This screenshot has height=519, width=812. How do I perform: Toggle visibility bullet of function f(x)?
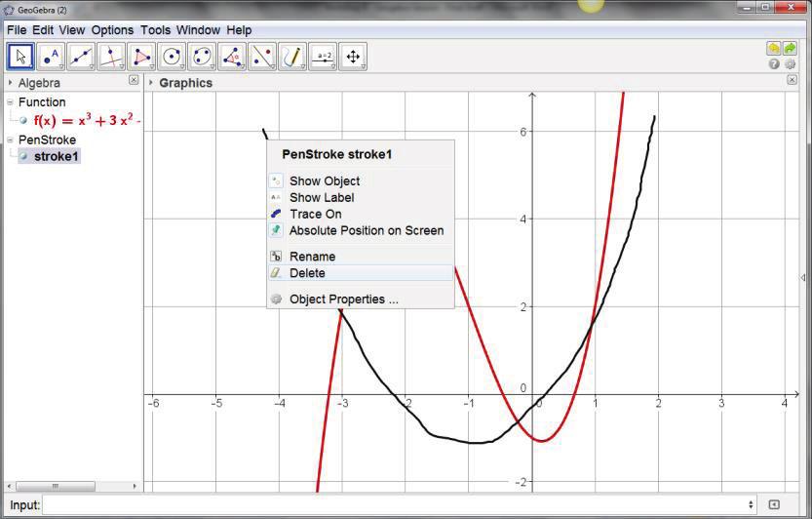(x=23, y=120)
